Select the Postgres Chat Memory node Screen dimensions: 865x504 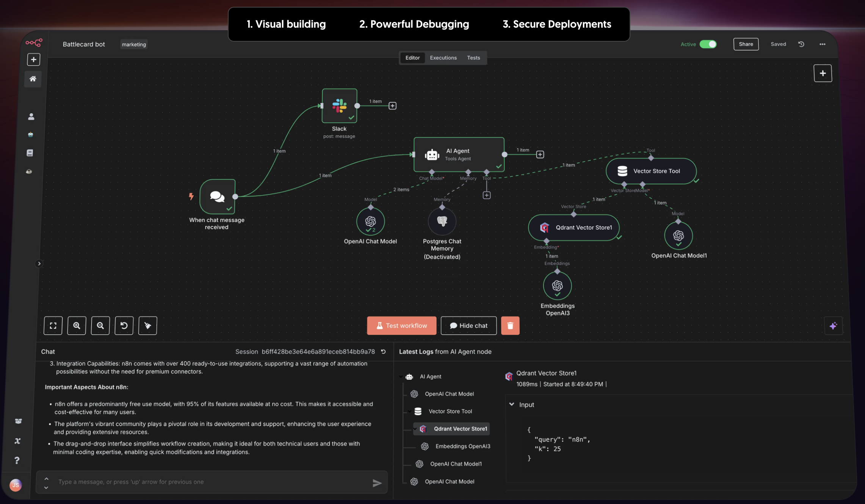pos(442,221)
